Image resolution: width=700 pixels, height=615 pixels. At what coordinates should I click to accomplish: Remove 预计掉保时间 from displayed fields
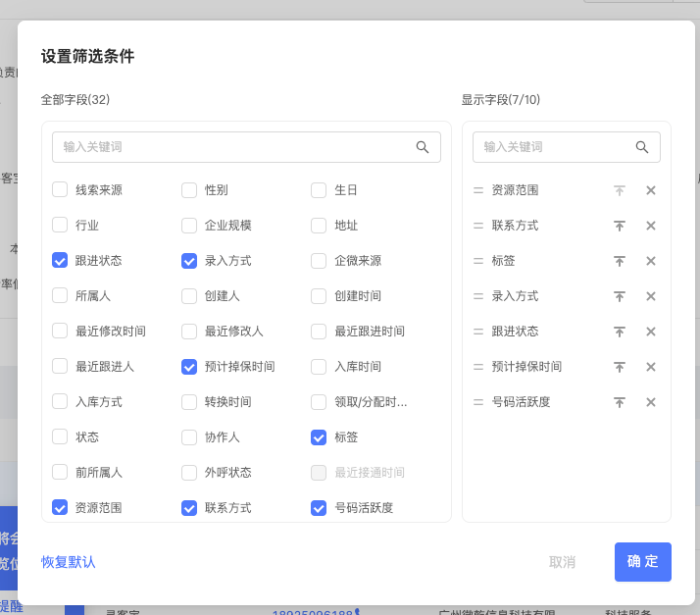tap(651, 367)
